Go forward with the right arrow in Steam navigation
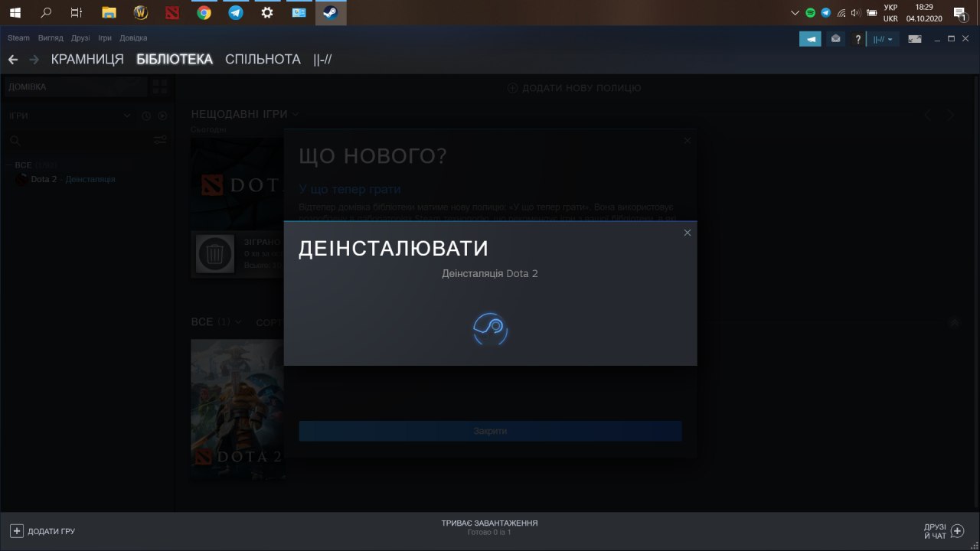Image resolution: width=980 pixels, height=551 pixels. click(x=34, y=60)
